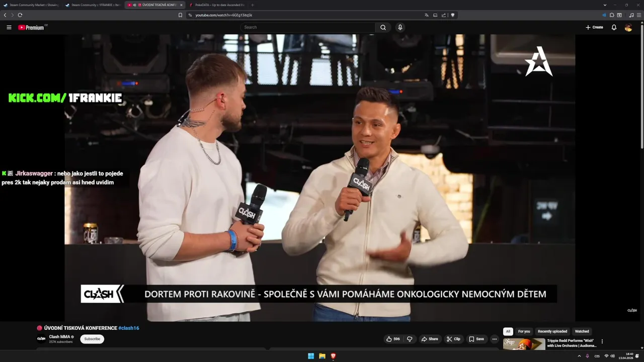Close the YouTube video tab
This screenshot has height=362, width=644.
[181, 5]
